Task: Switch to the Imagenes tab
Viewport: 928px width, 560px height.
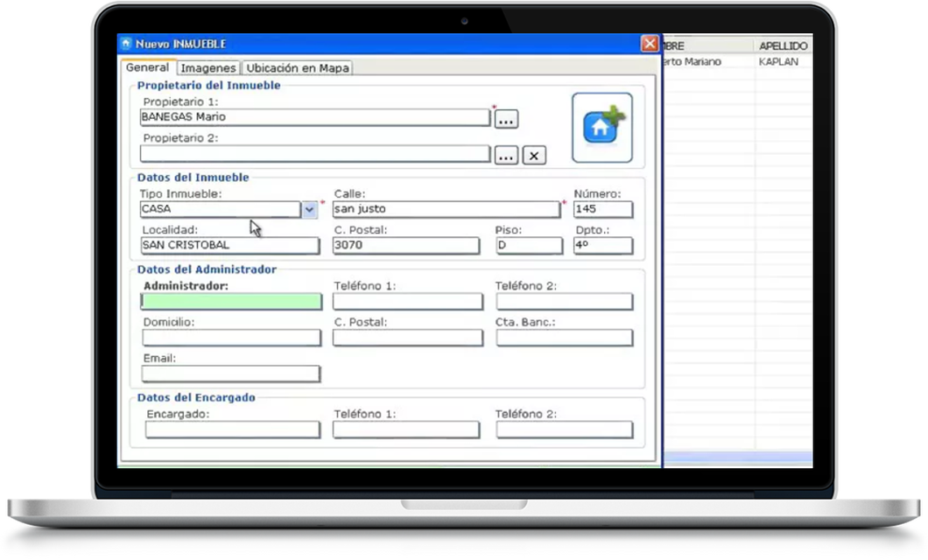Action: pos(207,68)
